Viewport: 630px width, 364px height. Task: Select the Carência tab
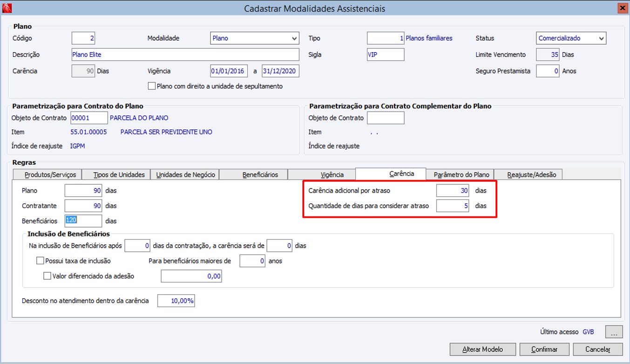tap(391, 174)
